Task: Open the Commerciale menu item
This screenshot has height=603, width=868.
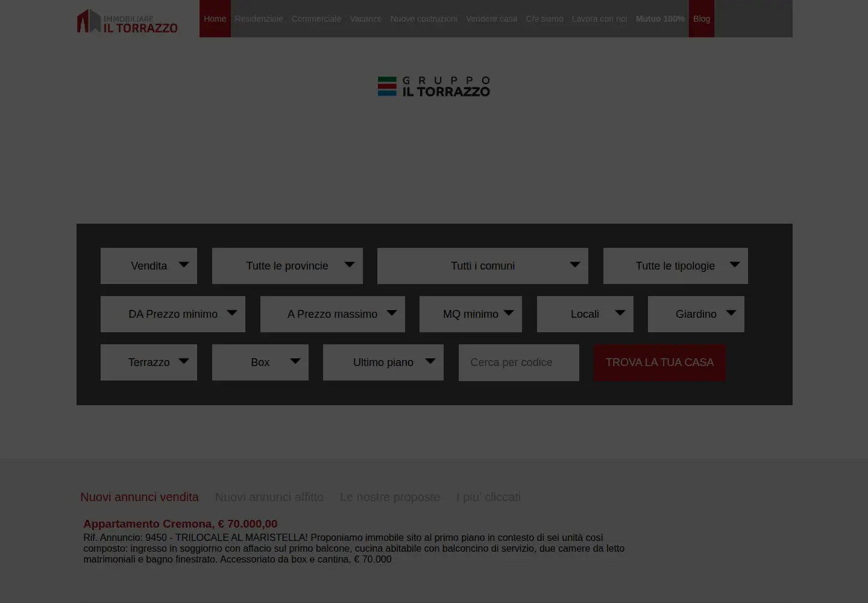Action: 316,19
